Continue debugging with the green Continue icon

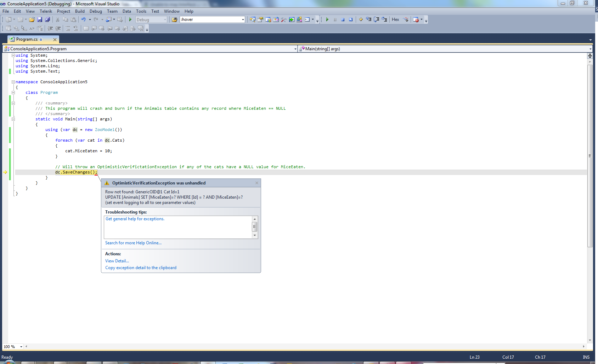click(x=327, y=19)
